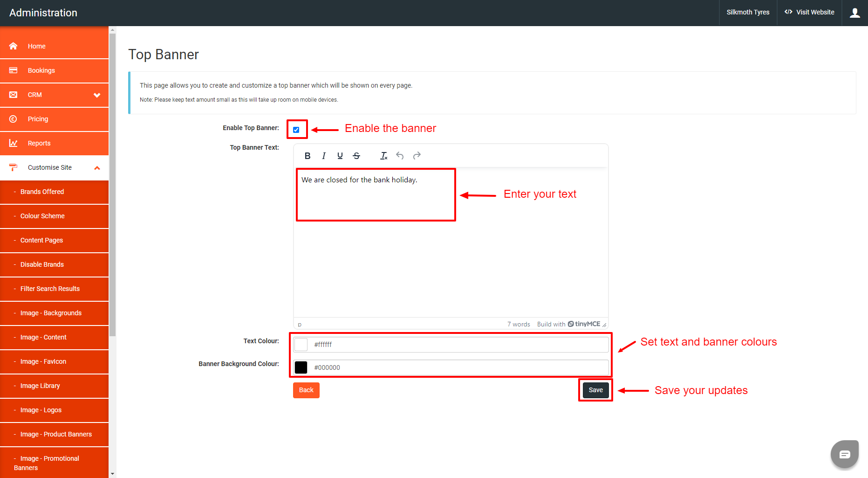The height and width of the screenshot is (478, 868).
Task: Open the Pricing menu item
Action: point(54,119)
